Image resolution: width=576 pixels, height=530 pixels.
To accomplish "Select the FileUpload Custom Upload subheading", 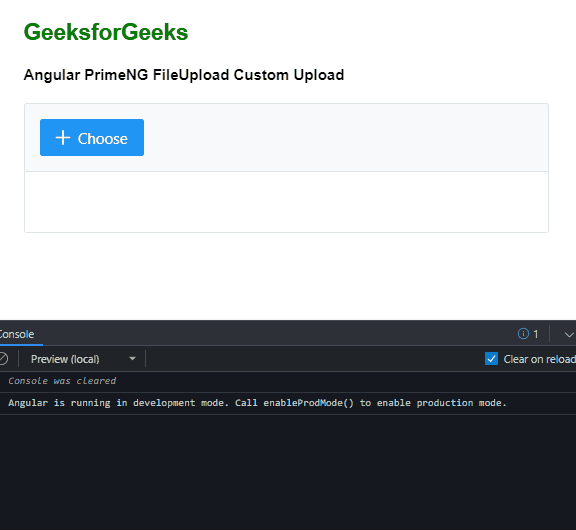I will 184,75.
